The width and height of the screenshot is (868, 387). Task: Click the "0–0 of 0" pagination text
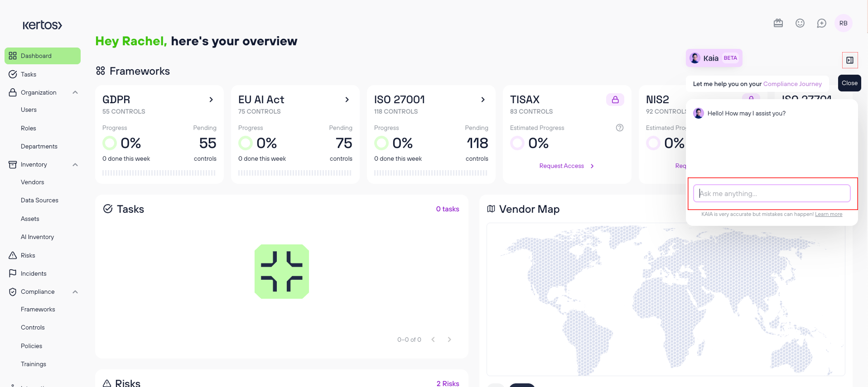pos(409,339)
